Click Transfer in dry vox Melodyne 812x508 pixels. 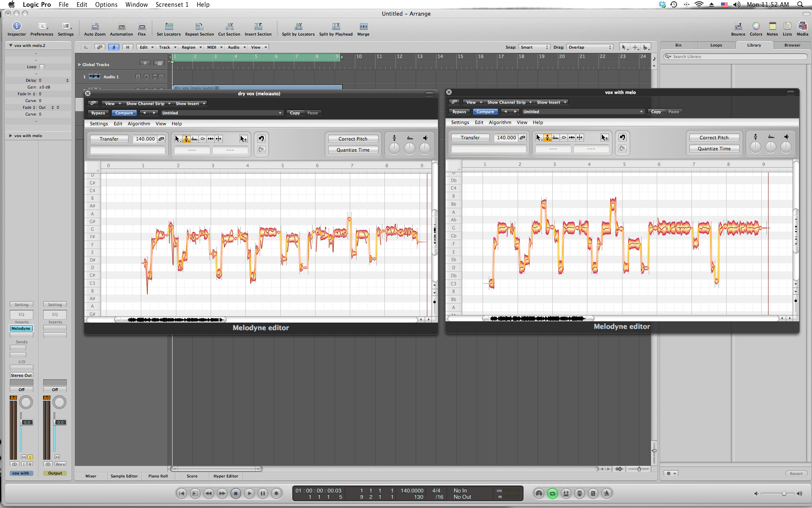(x=109, y=139)
